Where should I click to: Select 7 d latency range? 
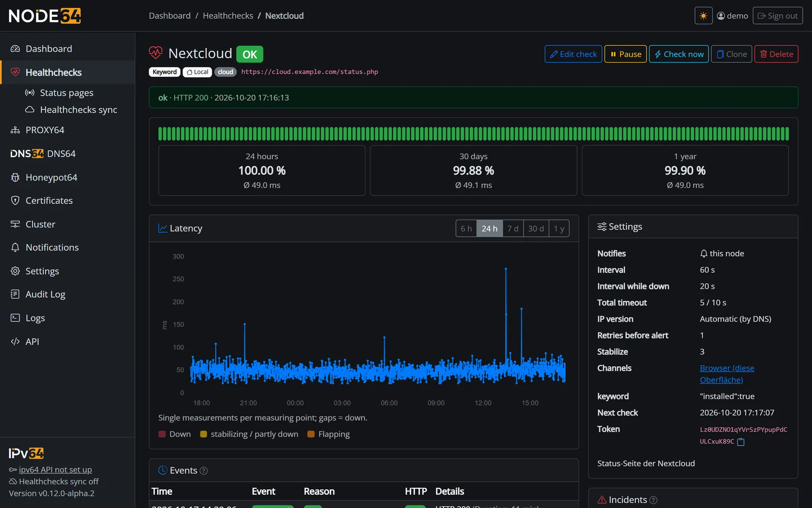pyautogui.click(x=513, y=229)
